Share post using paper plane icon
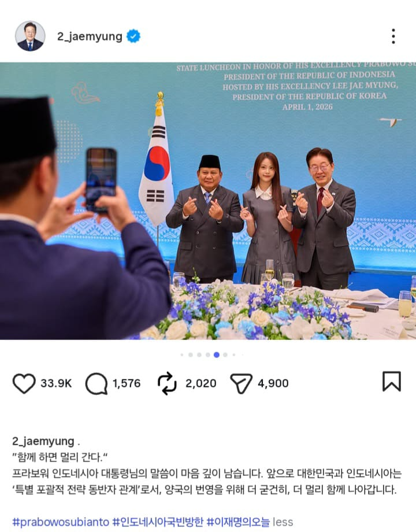The image size is (416, 532). pyautogui.click(x=241, y=383)
